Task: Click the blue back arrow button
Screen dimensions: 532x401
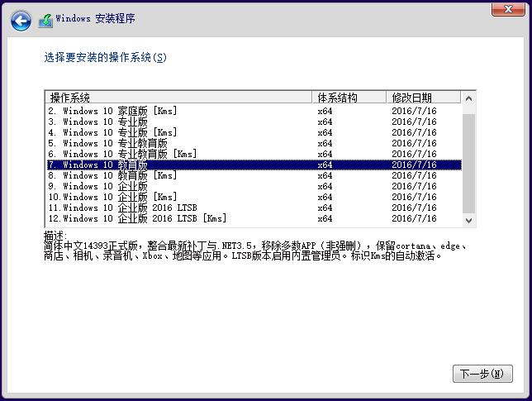Action: tap(21, 21)
